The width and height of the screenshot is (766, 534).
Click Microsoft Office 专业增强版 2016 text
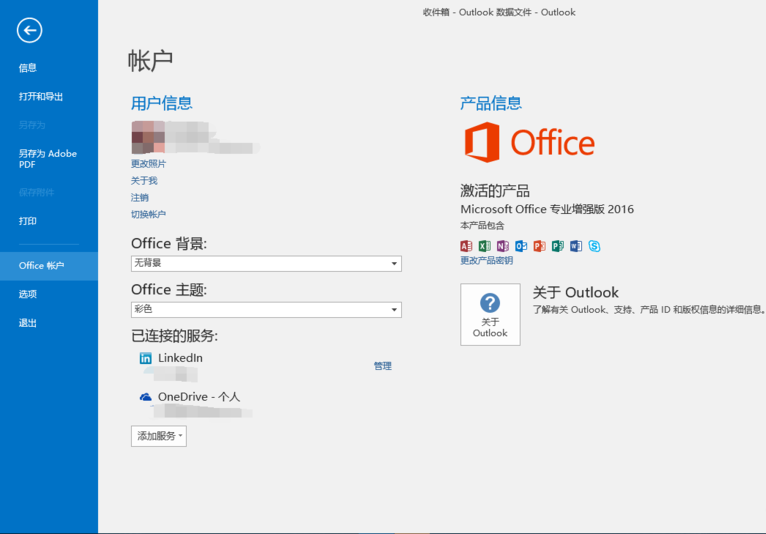pos(547,209)
